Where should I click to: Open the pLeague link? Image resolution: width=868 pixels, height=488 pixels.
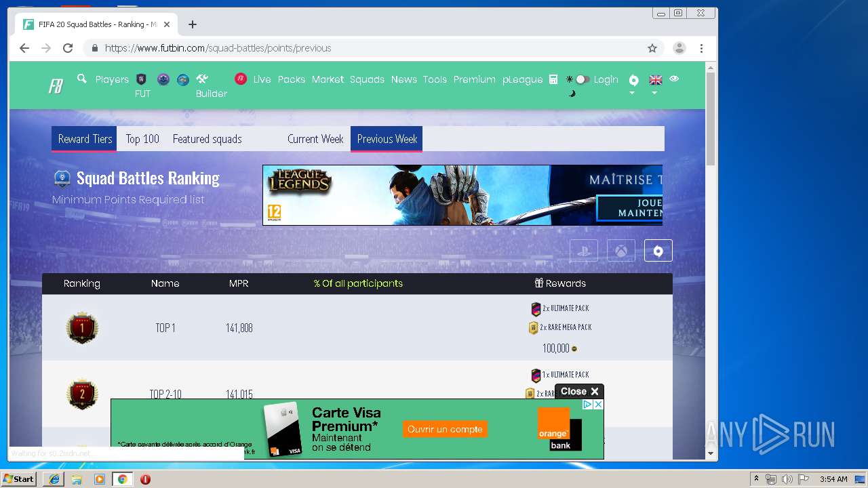(522, 79)
